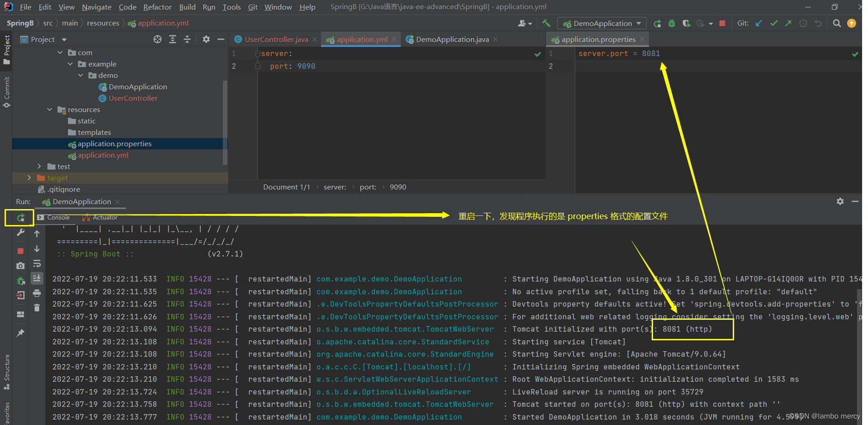
Task: Stop the process in the Run panel sidebar
Action: pos(20,251)
